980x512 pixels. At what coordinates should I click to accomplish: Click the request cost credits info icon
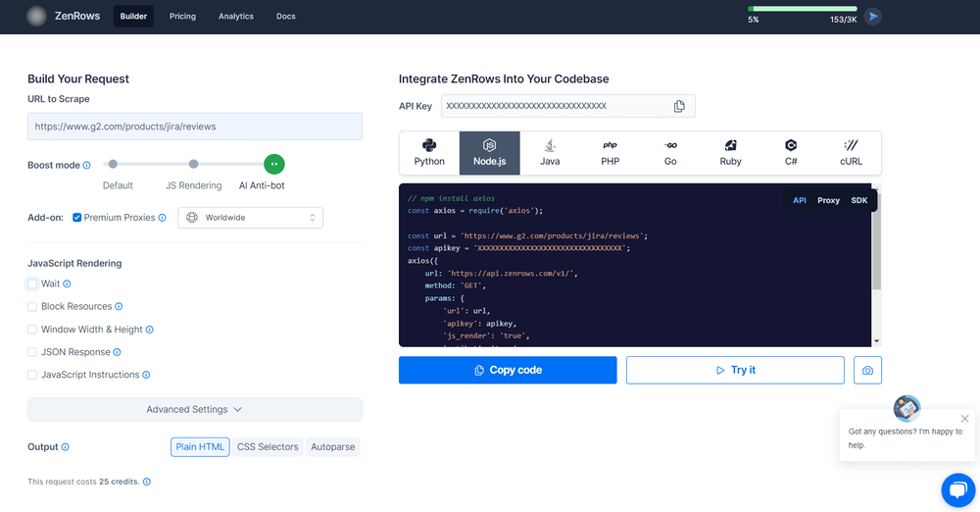[147, 482]
